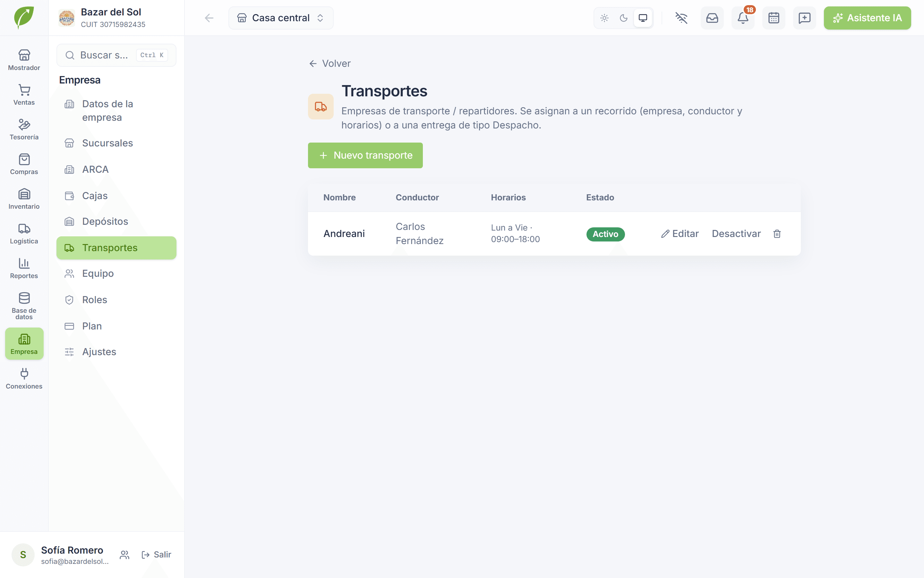
Task: Open Base de datos section
Action: 24,306
